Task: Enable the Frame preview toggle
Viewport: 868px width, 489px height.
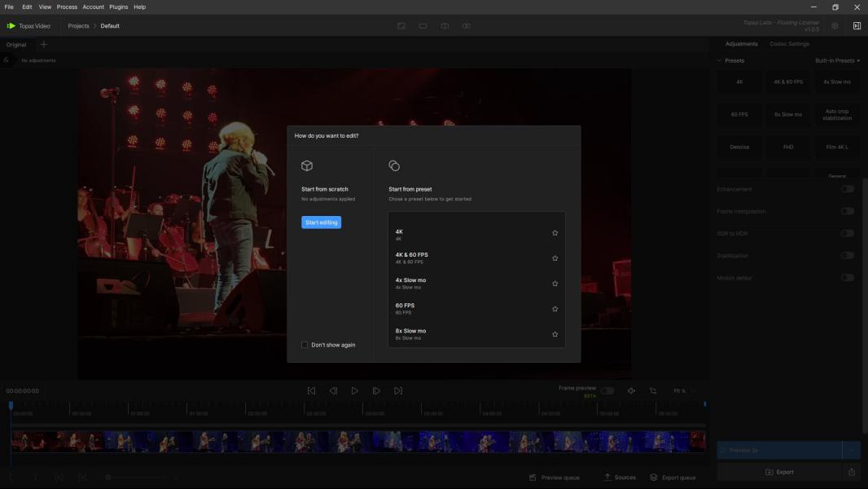Action: [607, 390]
